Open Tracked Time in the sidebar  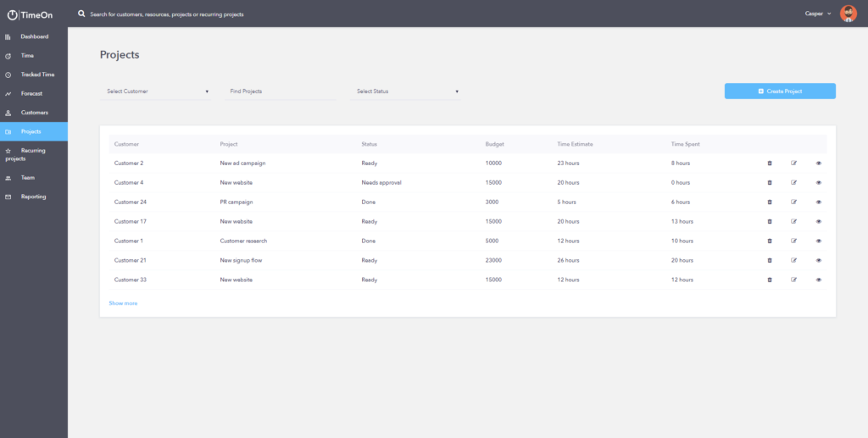pyautogui.click(x=34, y=75)
